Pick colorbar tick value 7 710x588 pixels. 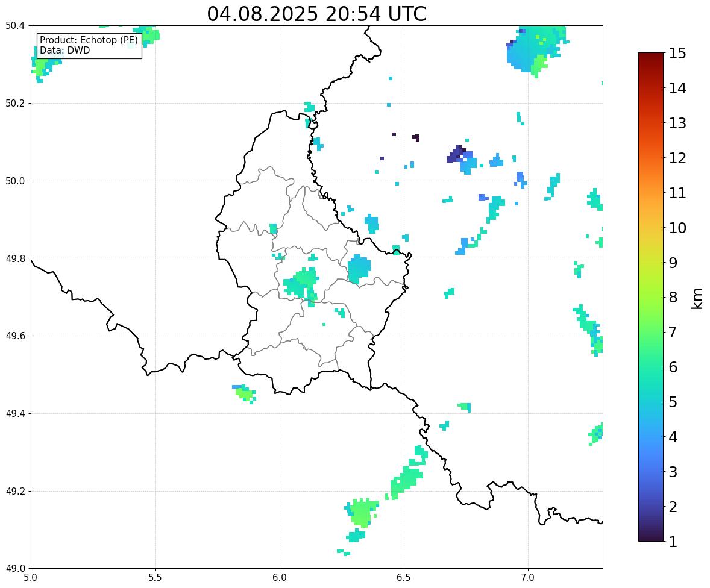[x=673, y=332]
